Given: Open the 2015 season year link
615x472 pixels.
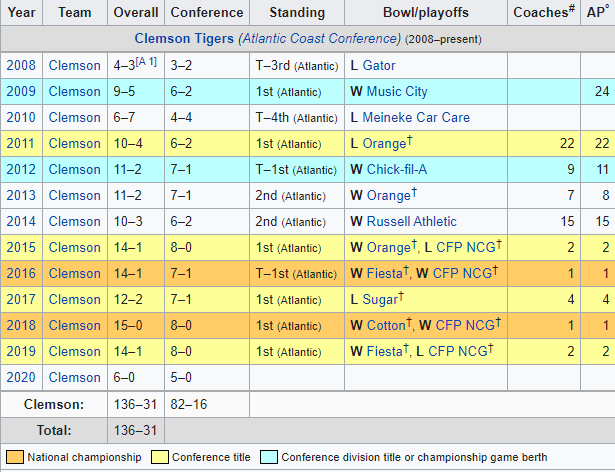Looking at the screenshot, I should [21, 247].
